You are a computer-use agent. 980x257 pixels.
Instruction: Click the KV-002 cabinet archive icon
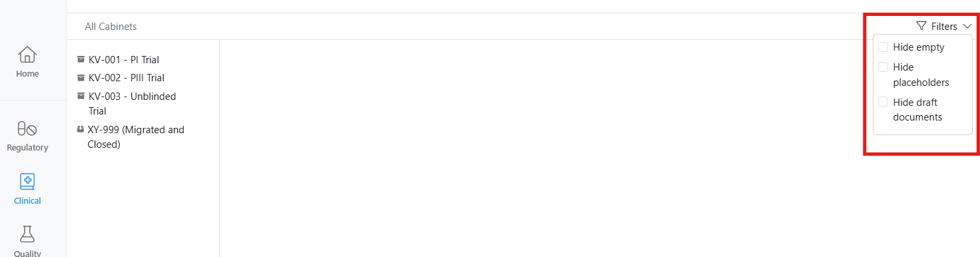pyautogui.click(x=81, y=78)
